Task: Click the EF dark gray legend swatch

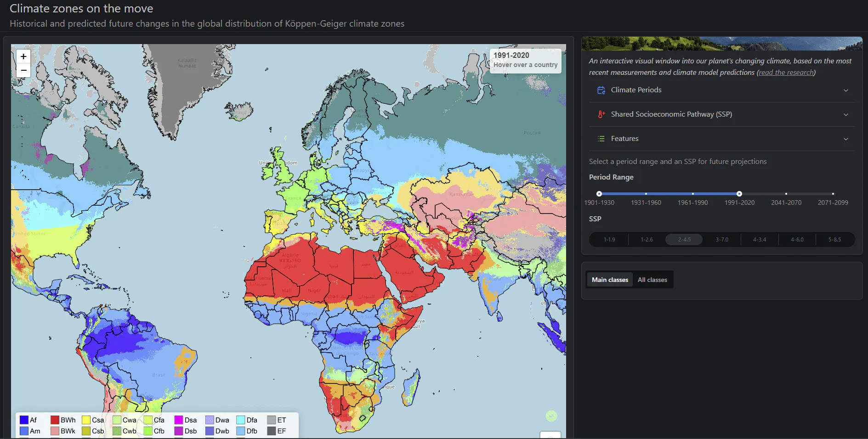Action: pos(271,431)
